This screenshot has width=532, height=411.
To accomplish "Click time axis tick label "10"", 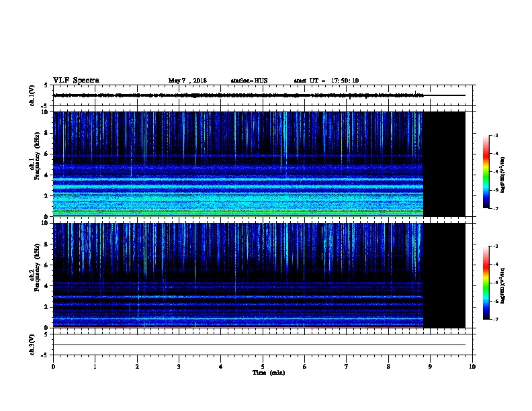I will pyautogui.click(x=472, y=367).
